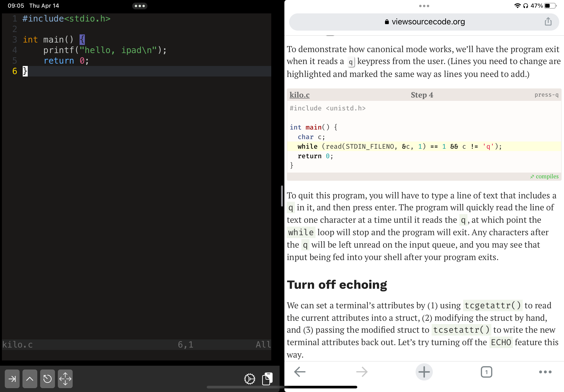
Task: Toggle the vim undo history icon
Action: (47, 378)
